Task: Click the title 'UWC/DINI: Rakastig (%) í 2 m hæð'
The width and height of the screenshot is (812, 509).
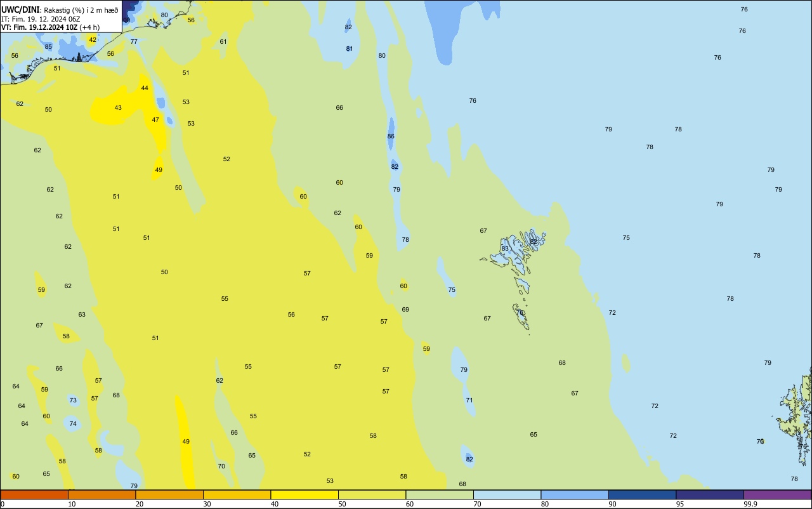Action: tap(60, 10)
